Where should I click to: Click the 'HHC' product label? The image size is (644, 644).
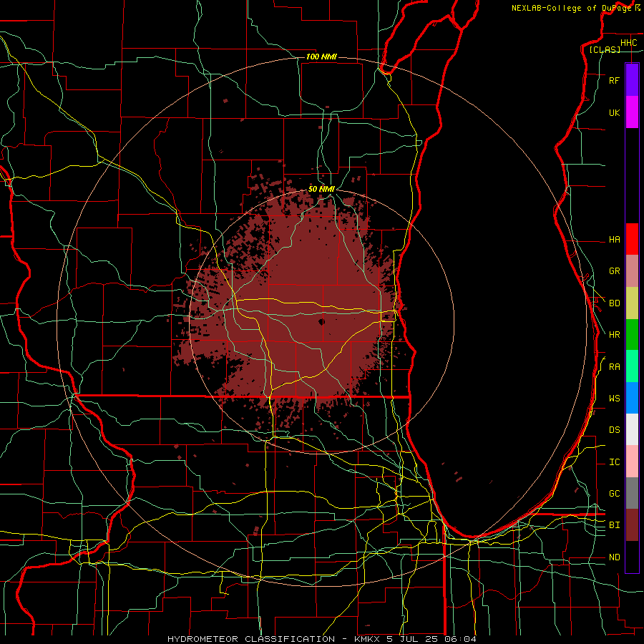(x=629, y=43)
